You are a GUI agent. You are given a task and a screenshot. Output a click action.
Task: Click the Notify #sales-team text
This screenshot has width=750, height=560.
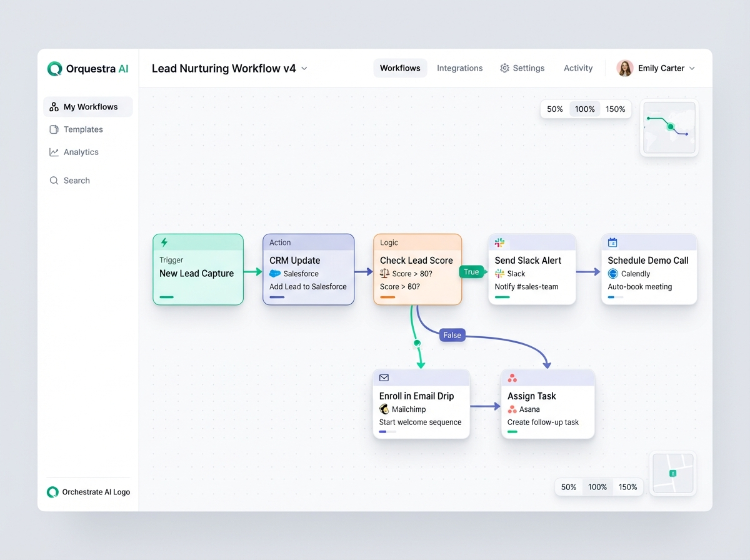coord(527,287)
